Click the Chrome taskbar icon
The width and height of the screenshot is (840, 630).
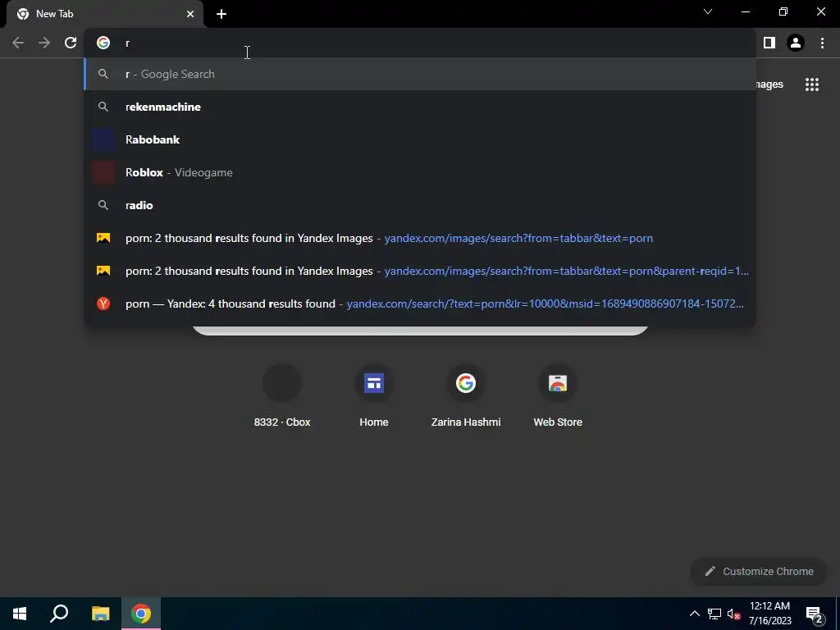tap(141, 614)
